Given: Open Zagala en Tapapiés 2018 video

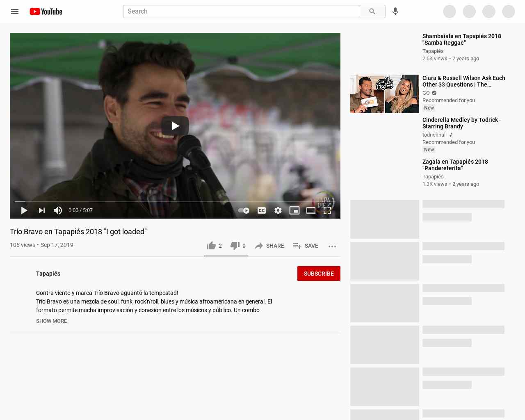Looking at the screenshot, I should click(x=455, y=165).
